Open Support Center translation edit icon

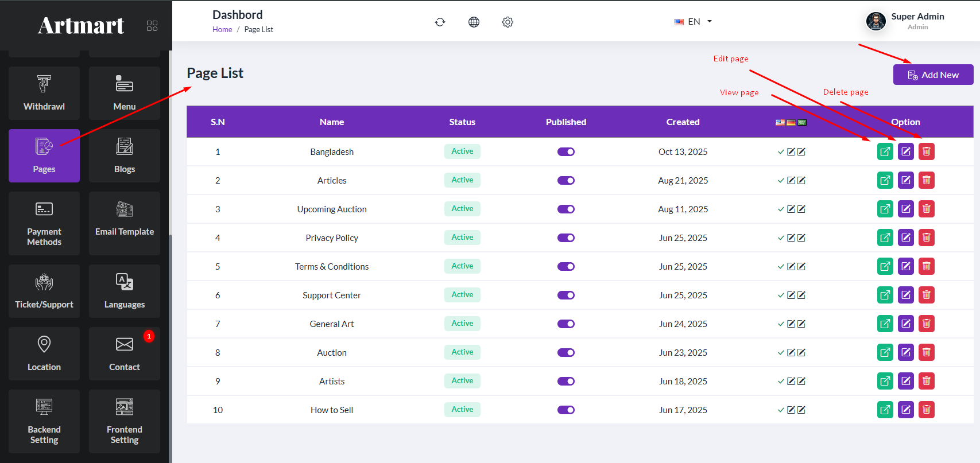click(x=791, y=295)
